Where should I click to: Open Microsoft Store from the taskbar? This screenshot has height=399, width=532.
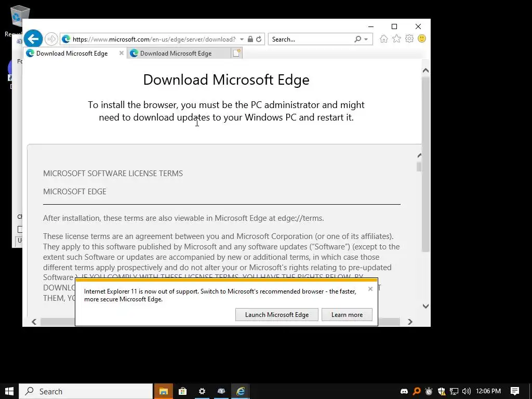(x=182, y=391)
